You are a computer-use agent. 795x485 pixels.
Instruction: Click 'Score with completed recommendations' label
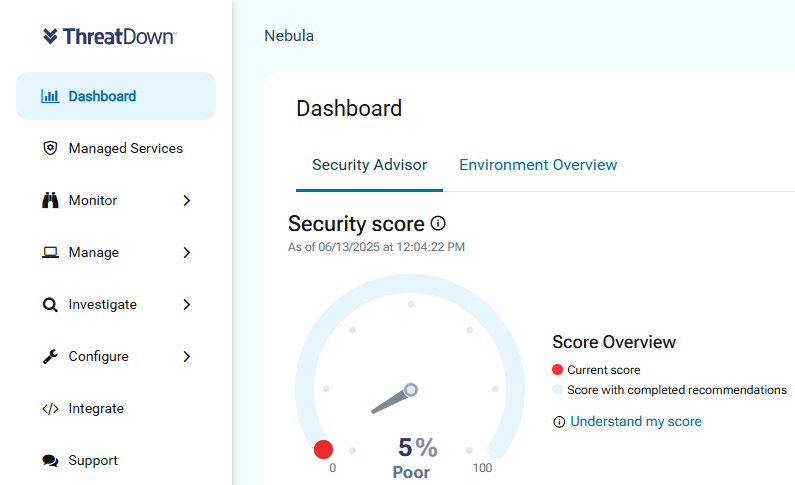pos(677,390)
